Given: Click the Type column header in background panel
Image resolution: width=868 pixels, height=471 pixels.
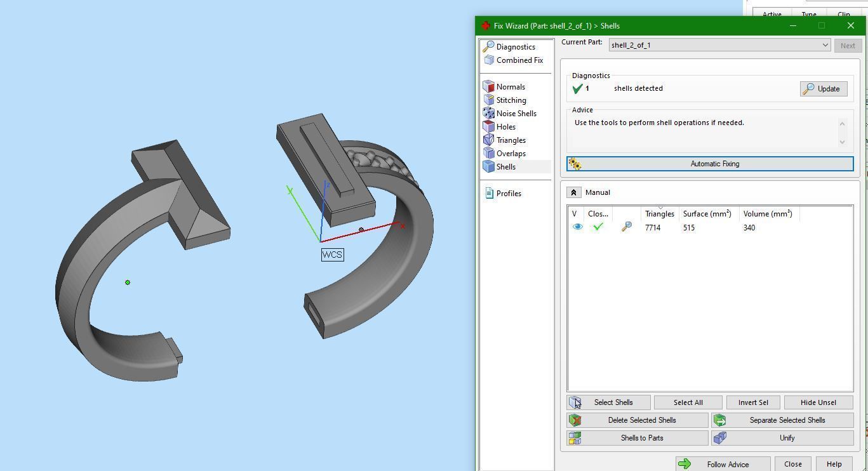Looking at the screenshot, I should pos(808,15).
